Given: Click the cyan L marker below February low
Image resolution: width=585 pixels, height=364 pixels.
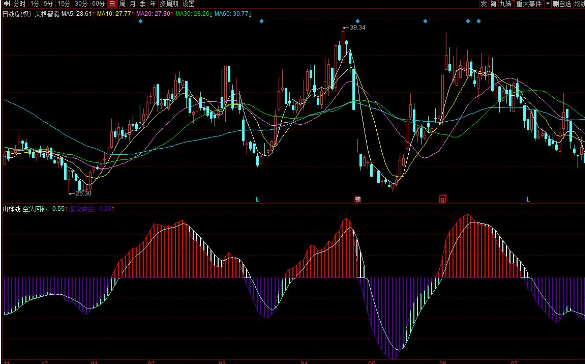Looking at the screenshot, I should [257, 200].
